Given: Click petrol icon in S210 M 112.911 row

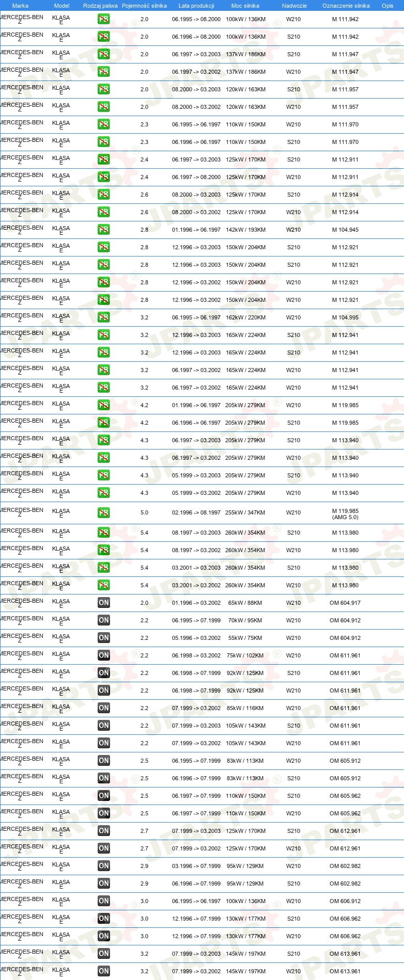Looking at the screenshot, I should coord(104,159).
